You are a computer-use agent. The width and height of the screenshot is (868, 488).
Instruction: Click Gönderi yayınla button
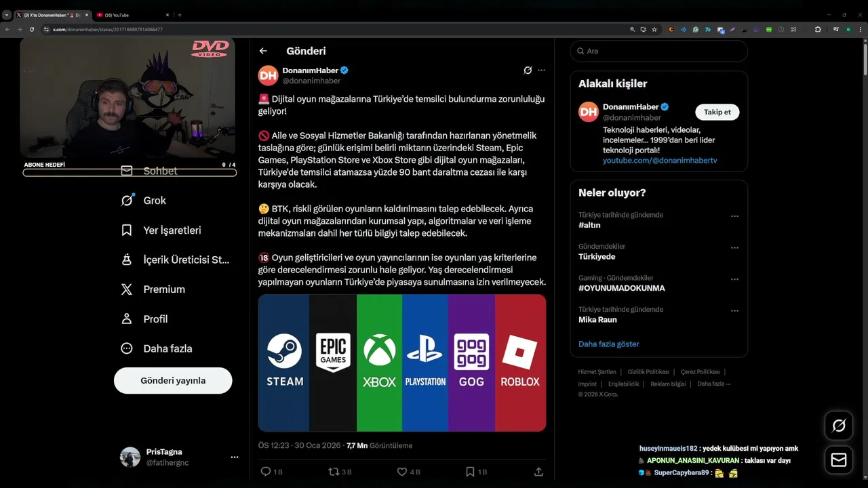pos(173,380)
